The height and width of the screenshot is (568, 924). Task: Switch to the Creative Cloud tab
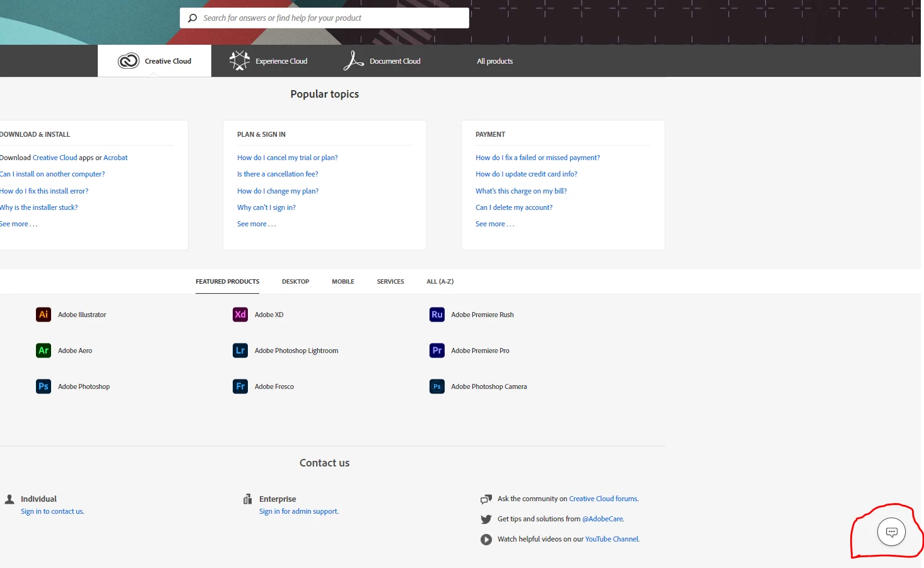pyautogui.click(x=155, y=61)
